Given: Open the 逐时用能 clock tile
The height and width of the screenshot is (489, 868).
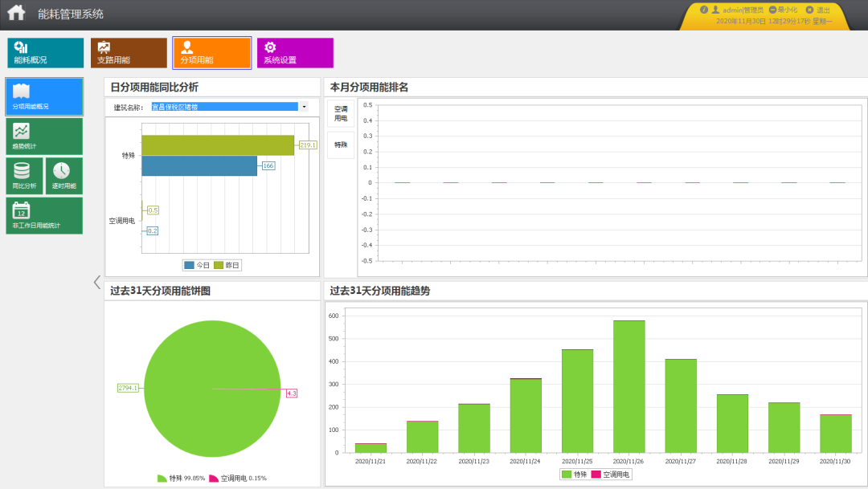Looking at the screenshot, I should pyautogui.click(x=64, y=176).
